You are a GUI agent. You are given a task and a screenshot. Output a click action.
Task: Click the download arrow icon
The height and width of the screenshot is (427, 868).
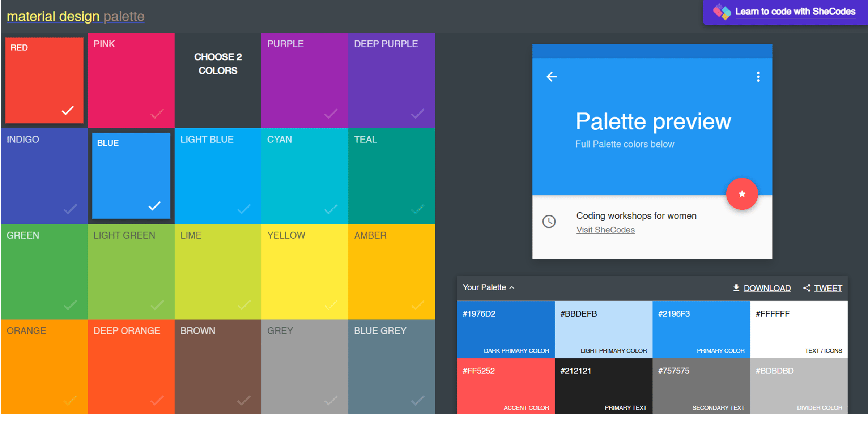coord(736,288)
